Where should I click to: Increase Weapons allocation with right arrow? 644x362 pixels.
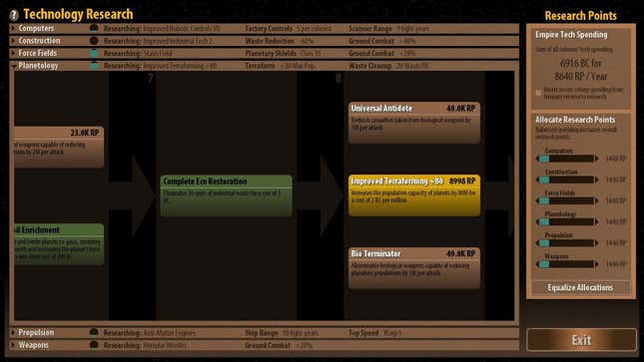click(x=597, y=264)
